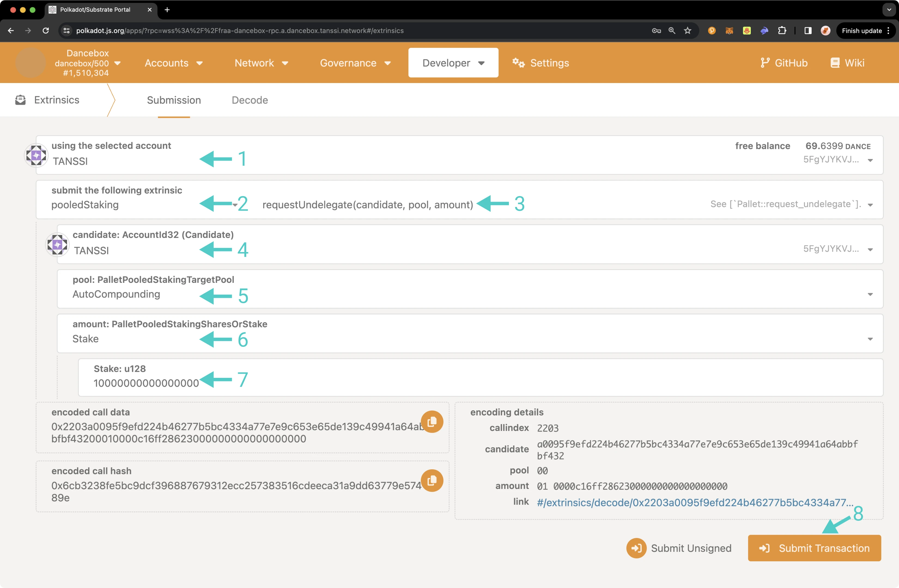Open a new browser tab
The width and height of the screenshot is (899, 588).
(x=167, y=10)
